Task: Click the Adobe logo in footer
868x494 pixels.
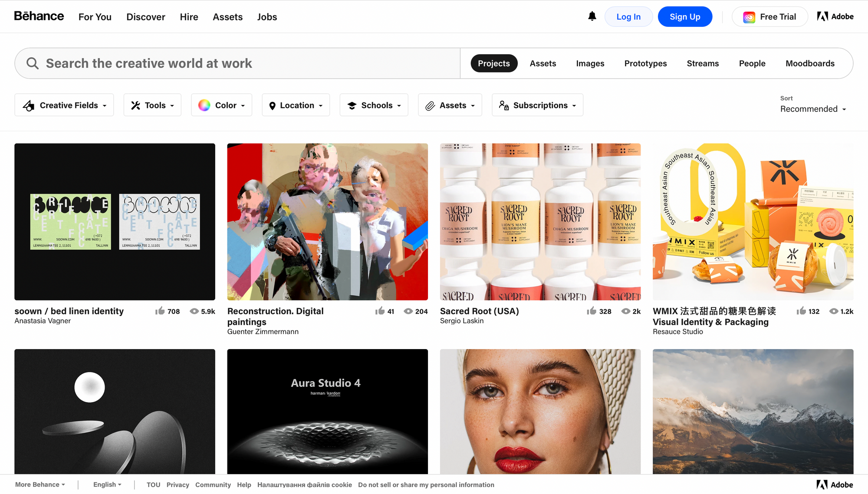Action: [835, 484]
